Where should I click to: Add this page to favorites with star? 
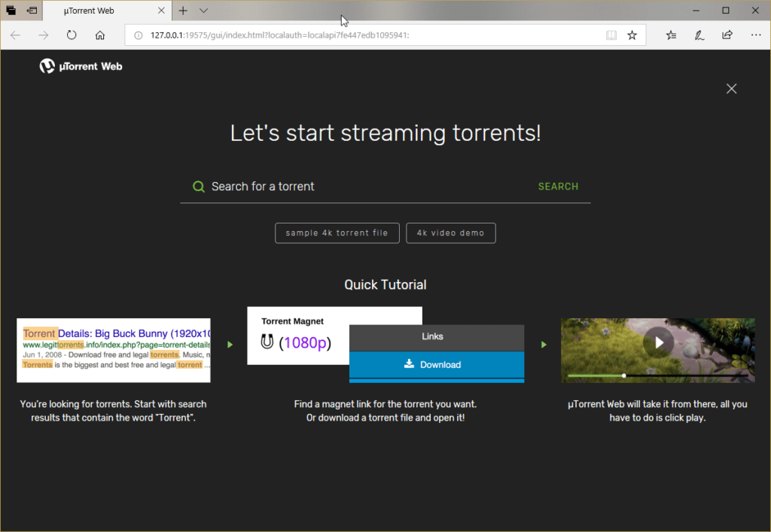click(x=632, y=35)
